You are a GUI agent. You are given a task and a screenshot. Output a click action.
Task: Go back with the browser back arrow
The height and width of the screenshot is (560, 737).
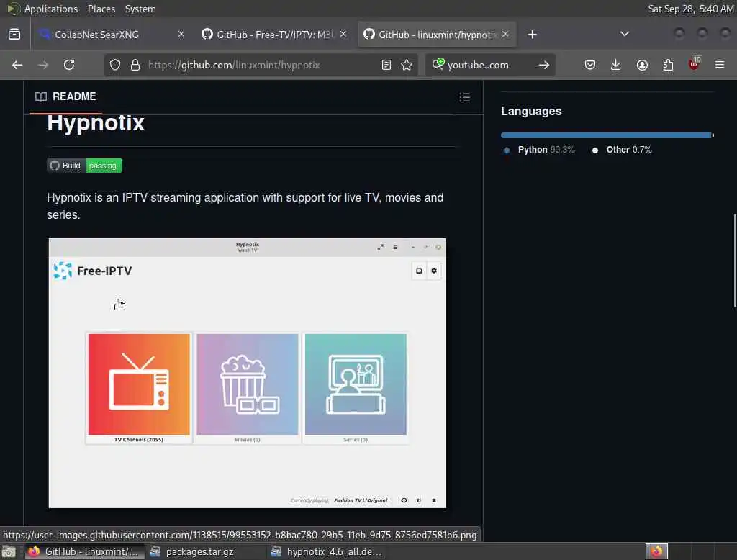point(17,65)
